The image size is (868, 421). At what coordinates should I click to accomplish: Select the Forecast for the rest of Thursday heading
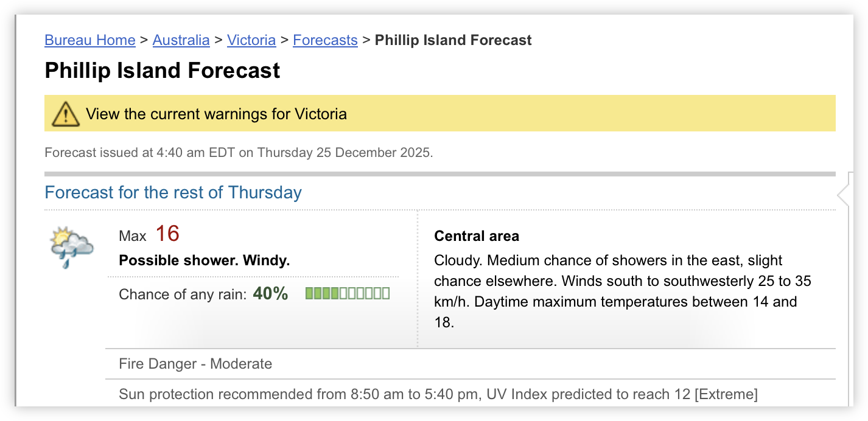[173, 192]
